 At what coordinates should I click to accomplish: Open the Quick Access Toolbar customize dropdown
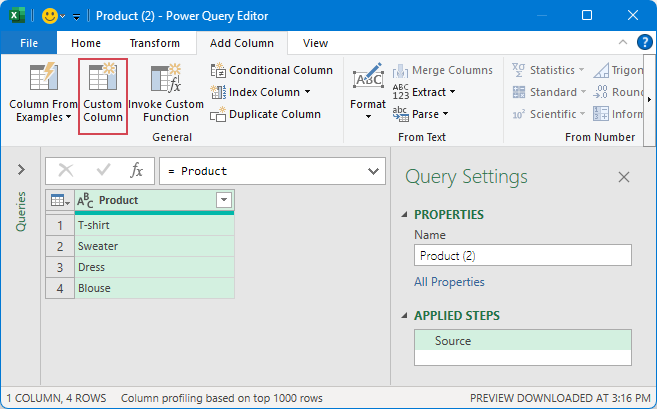pyautogui.click(x=76, y=17)
